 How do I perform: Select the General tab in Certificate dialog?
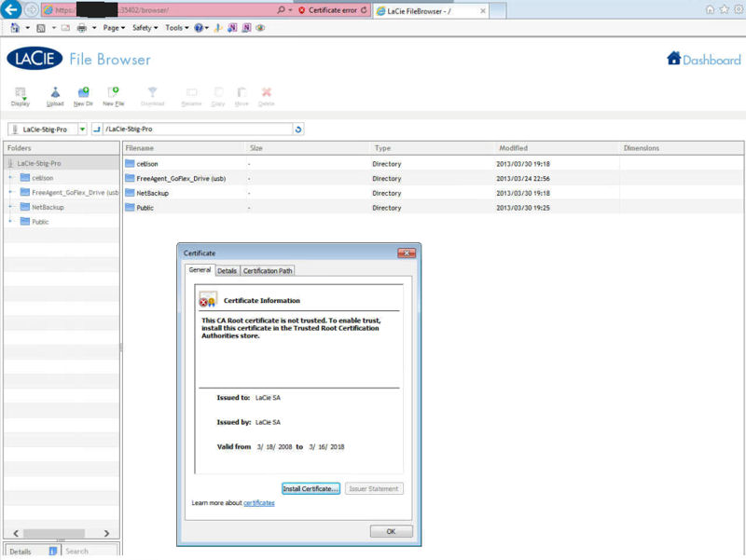200,269
